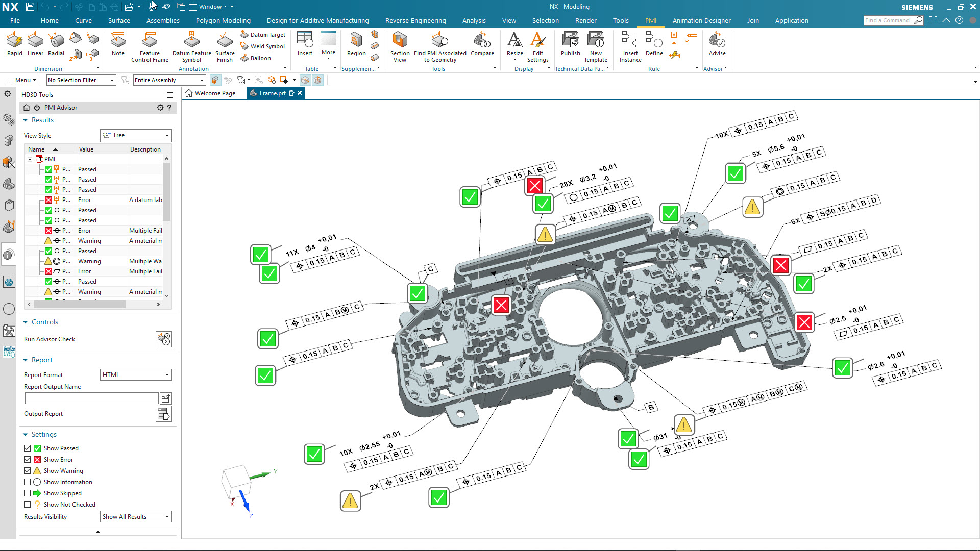
Task: Click Run Advisor Check button
Action: point(163,339)
